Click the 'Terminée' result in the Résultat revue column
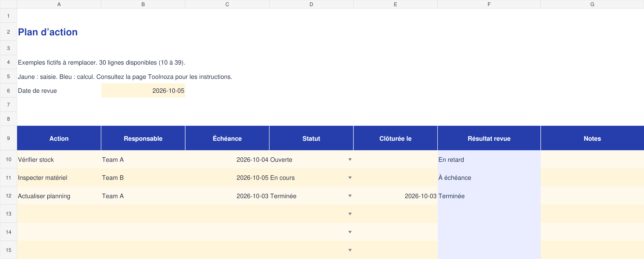Viewport: 644px width, 259px height. point(489,196)
